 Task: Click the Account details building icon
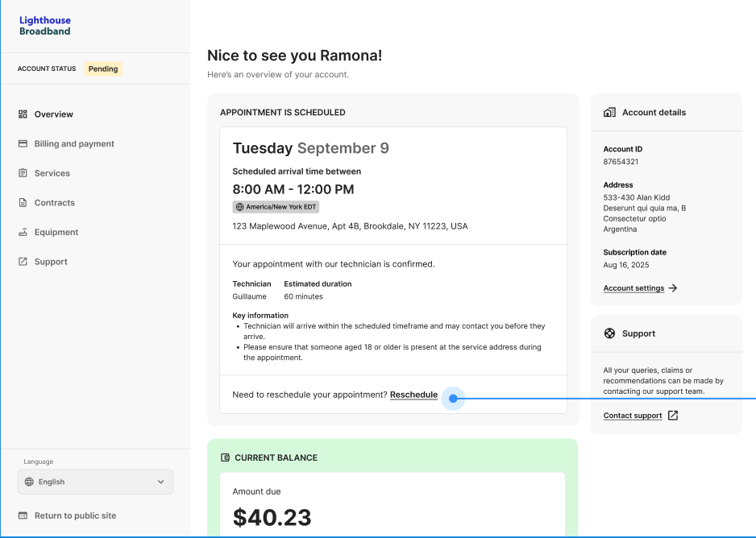coord(609,112)
